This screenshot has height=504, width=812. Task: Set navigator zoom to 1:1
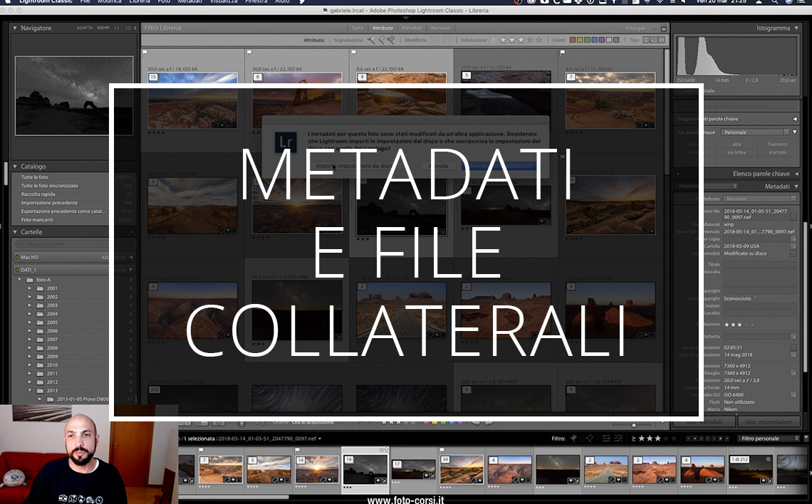point(117,28)
